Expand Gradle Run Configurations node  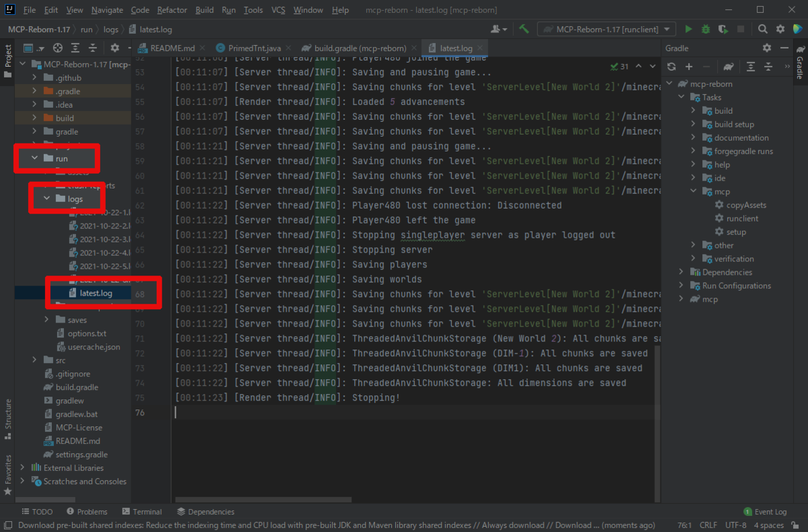coord(682,286)
